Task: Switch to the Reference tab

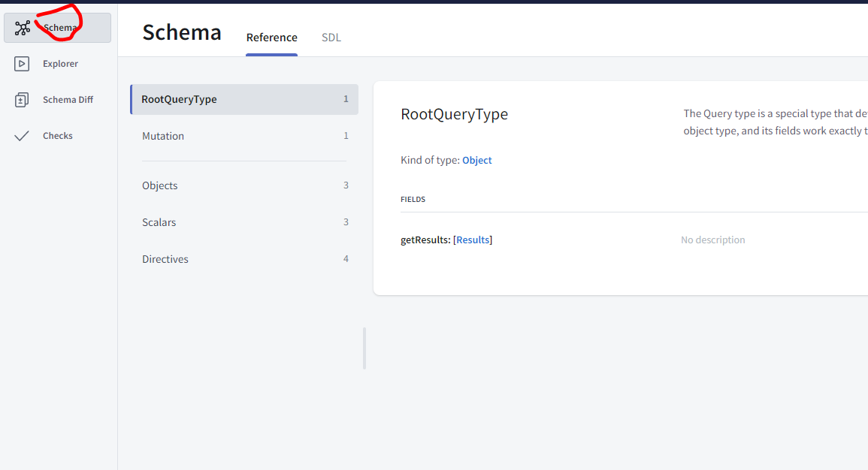Action: [x=272, y=38]
